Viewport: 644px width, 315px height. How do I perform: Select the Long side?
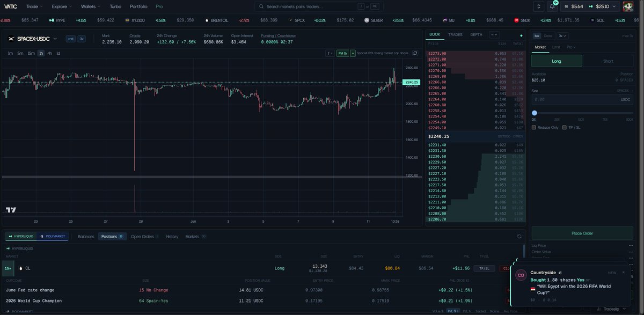pyautogui.click(x=557, y=61)
